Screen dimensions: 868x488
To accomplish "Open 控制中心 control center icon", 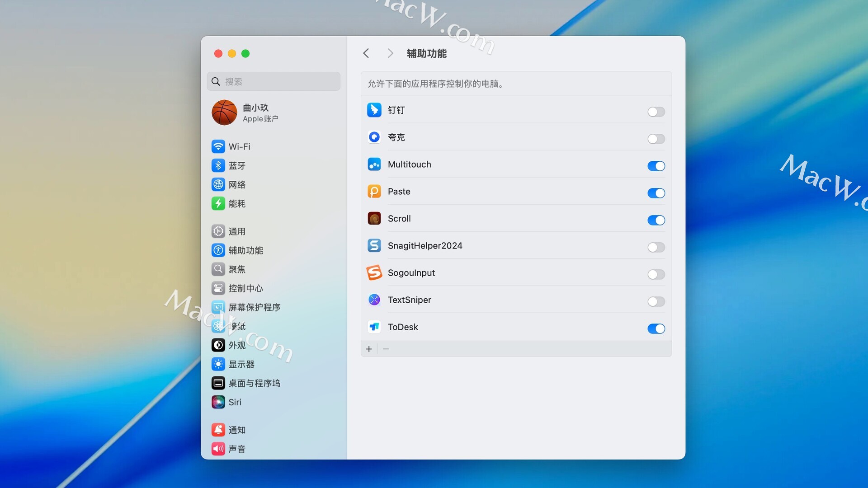I will 218,288.
